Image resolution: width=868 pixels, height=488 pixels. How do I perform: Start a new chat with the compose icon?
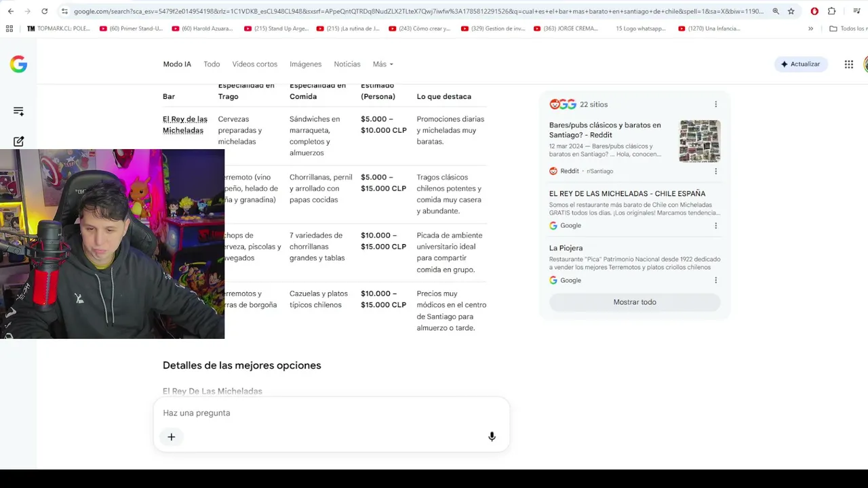click(x=18, y=142)
